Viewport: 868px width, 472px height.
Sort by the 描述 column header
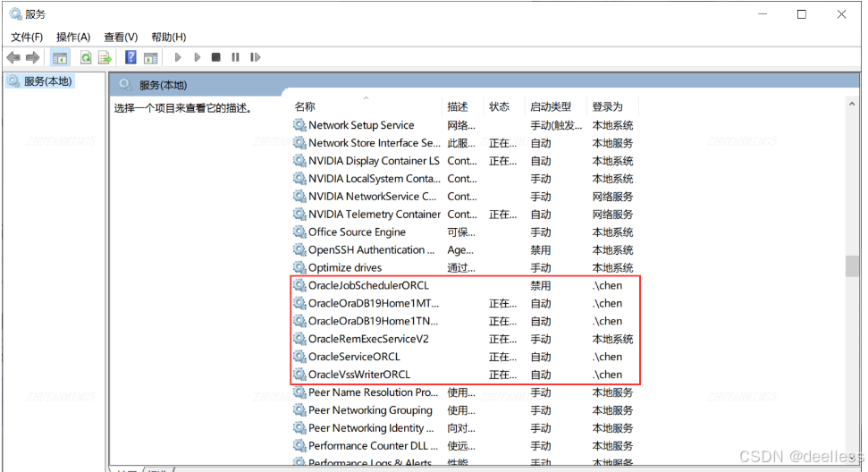(x=458, y=106)
